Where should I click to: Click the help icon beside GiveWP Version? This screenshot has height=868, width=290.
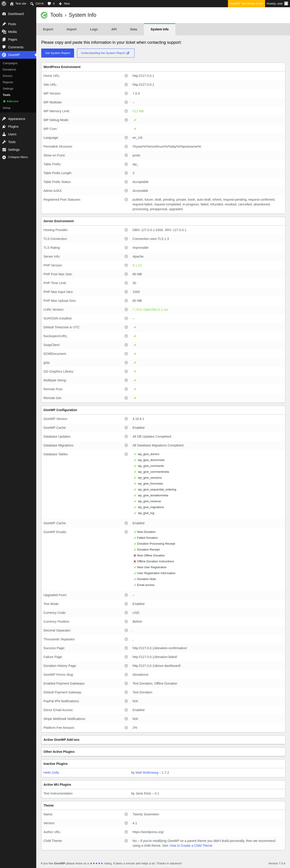(126, 419)
